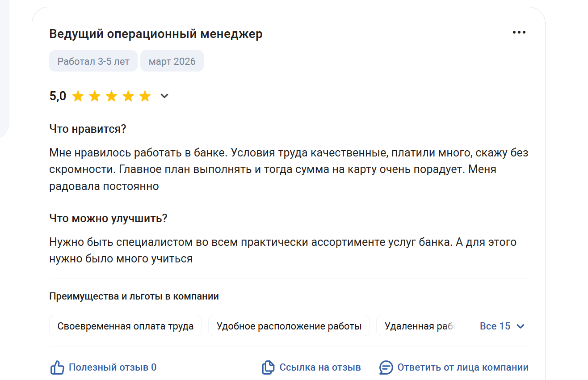Click the fifth rating star
588x380 pixels.
(x=145, y=96)
